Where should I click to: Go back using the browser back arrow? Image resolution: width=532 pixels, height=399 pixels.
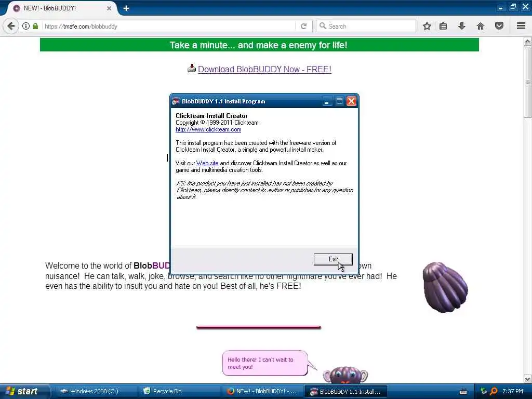coord(11,26)
